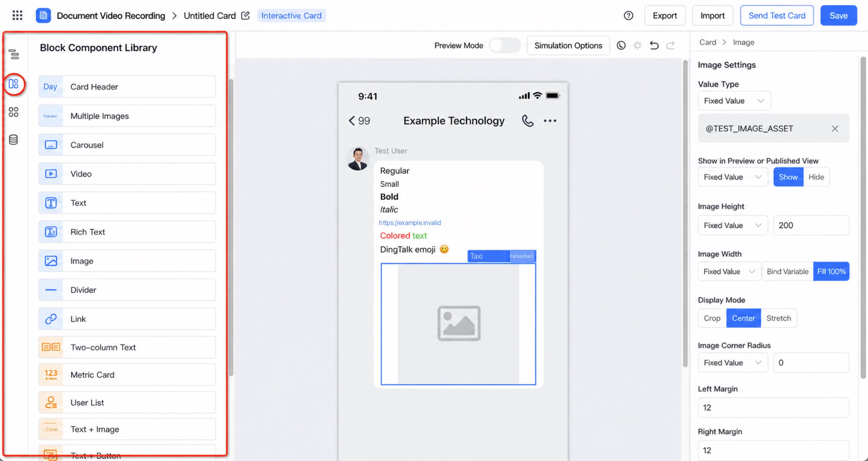The width and height of the screenshot is (868, 461).
Task: Click the Save button
Action: click(x=838, y=15)
